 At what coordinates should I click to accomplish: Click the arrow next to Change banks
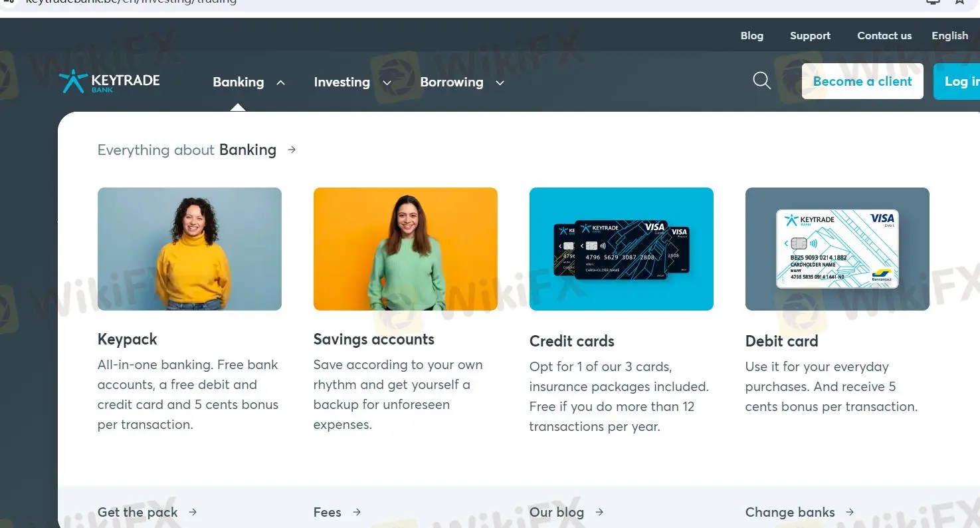click(850, 512)
